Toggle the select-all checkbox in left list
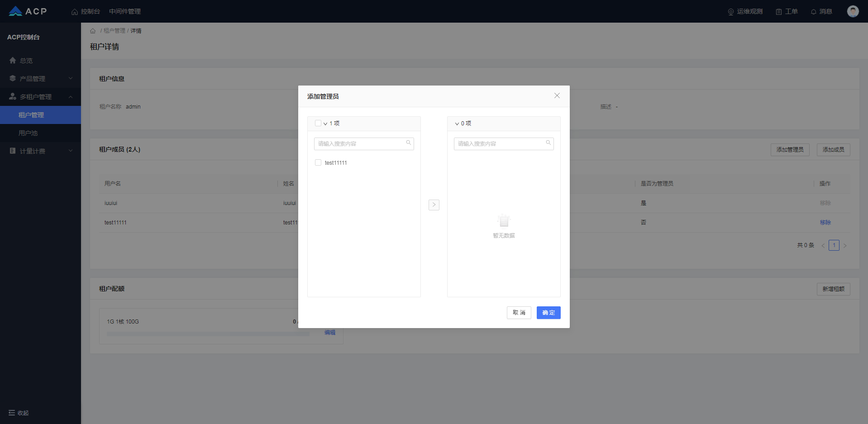This screenshot has width=868, height=424. tap(318, 123)
